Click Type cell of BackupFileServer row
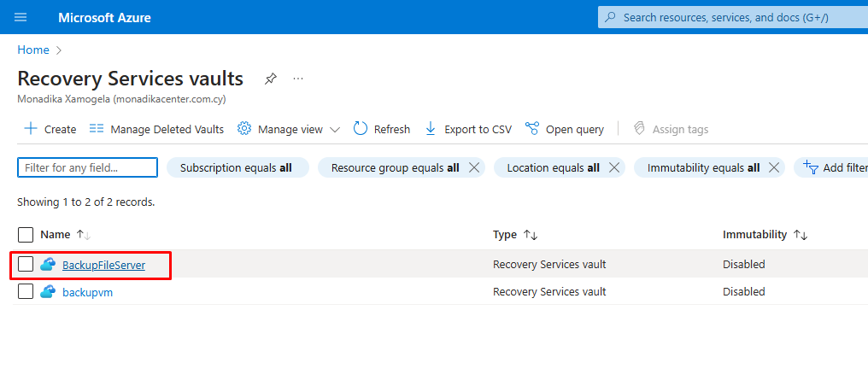This screenshot has height=392, width=868. tap(549, 265)
